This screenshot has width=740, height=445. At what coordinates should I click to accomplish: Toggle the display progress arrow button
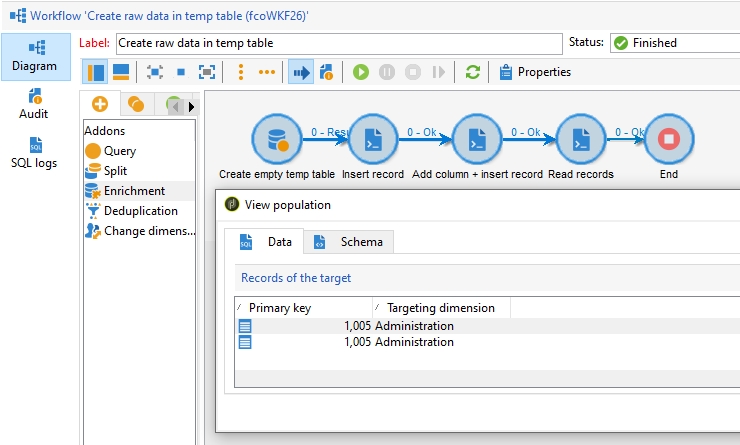point(300,72)
